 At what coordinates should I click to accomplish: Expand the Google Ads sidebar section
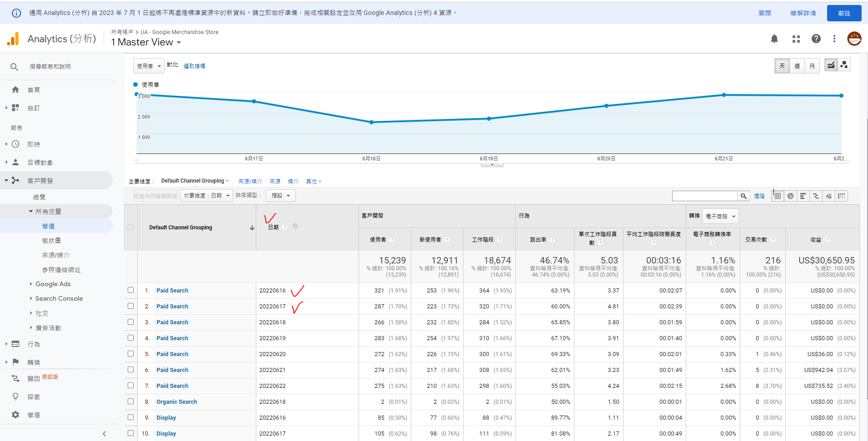tap(53, 284)
